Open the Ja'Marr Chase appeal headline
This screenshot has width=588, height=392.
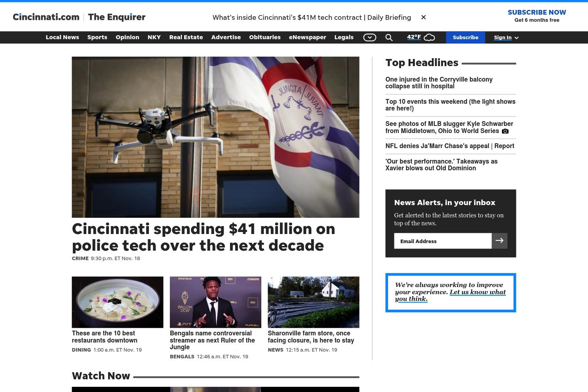(x=450, y=146)
